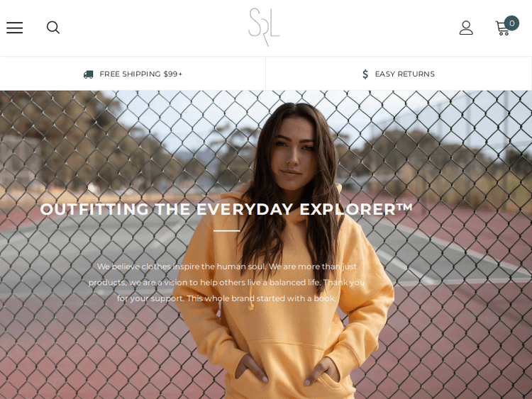Click the search magnifier icon
Screen dimensions: 532x399
(x=53, y=28)
